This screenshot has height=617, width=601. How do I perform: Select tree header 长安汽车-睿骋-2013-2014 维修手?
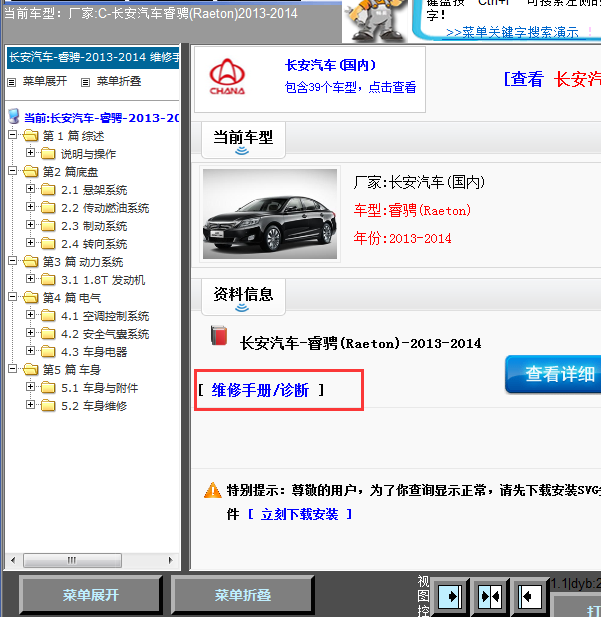[x=93, y=57]
